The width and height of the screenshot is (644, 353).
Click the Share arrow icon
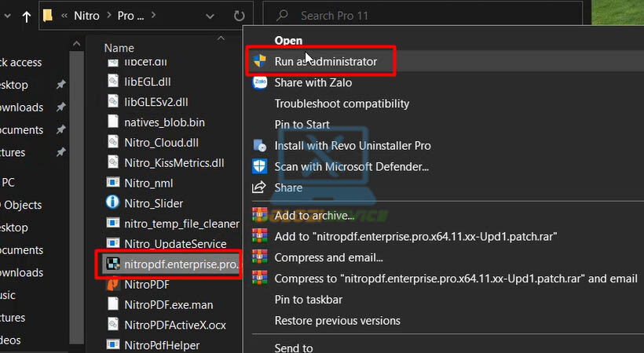point(259,187)
